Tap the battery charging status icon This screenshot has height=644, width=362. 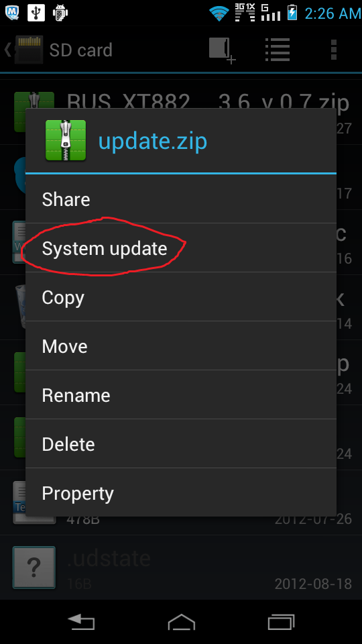coord(292,13)
